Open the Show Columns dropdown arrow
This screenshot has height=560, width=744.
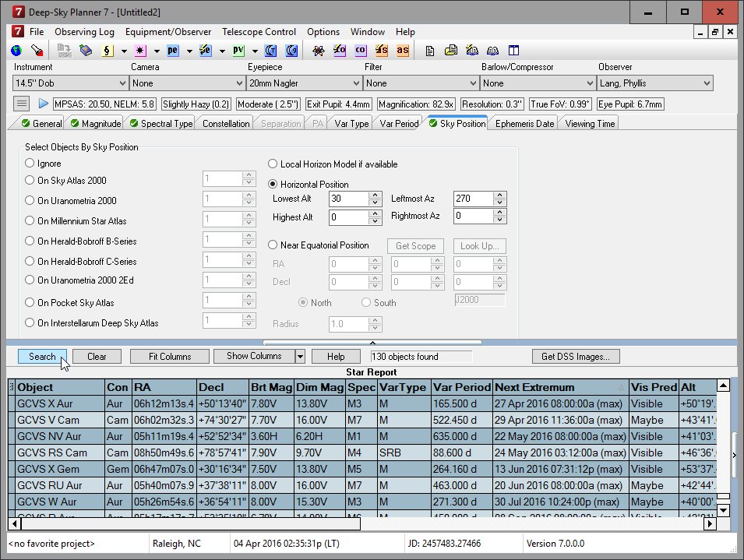tap(300, 357)
